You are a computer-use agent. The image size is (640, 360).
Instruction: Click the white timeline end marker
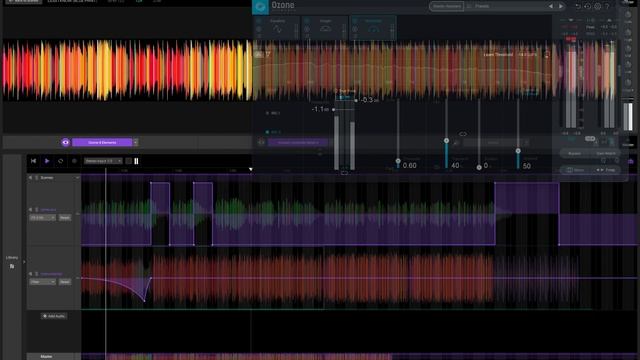(x=251, y=169)
